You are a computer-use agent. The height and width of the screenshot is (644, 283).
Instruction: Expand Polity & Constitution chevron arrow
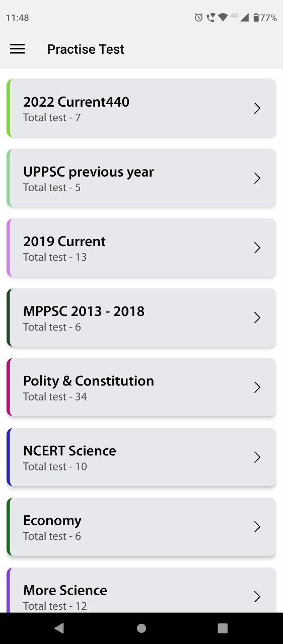coord(257,387)
